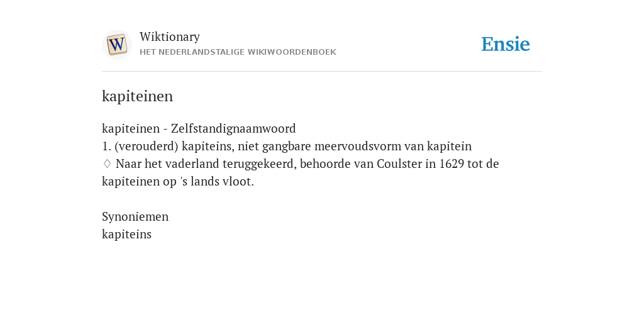This screenshot has width=644, height=322.
Task: Click the 'Synoniemen' section label
Action: [135, 217]
